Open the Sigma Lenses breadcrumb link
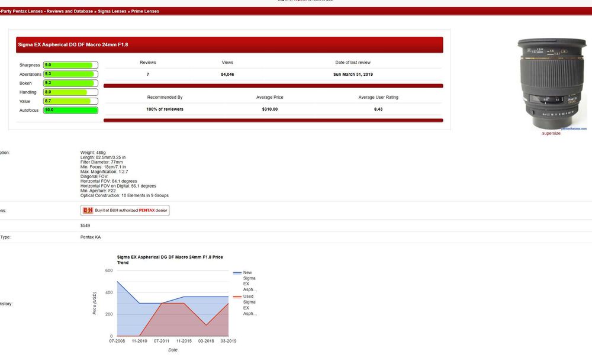Screen dimensions: 592x364 point(112,11)
